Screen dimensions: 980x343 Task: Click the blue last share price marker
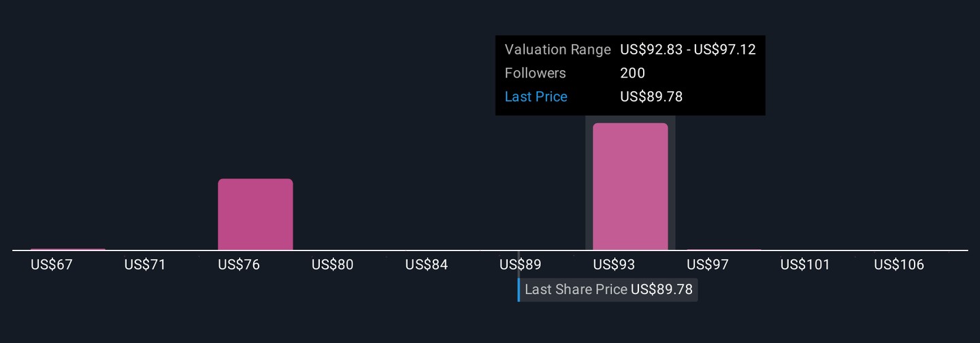[x=519, y=289]
